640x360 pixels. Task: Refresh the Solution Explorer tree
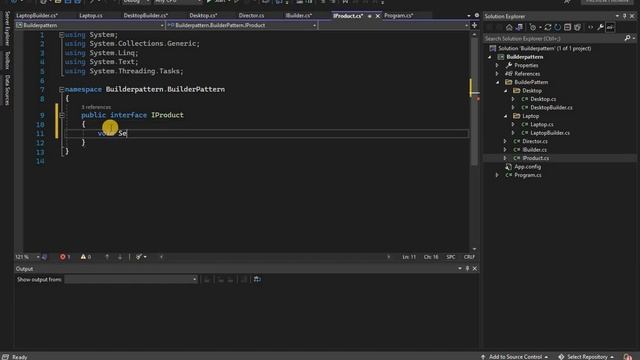558,27
